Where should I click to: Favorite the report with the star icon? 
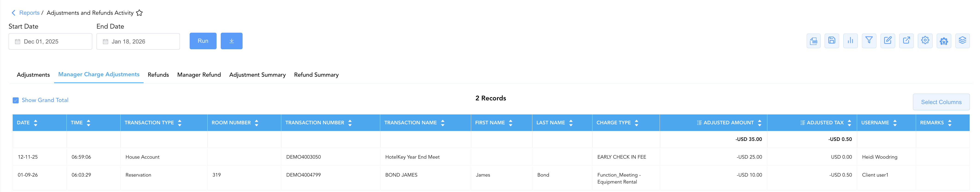point(139,13)
